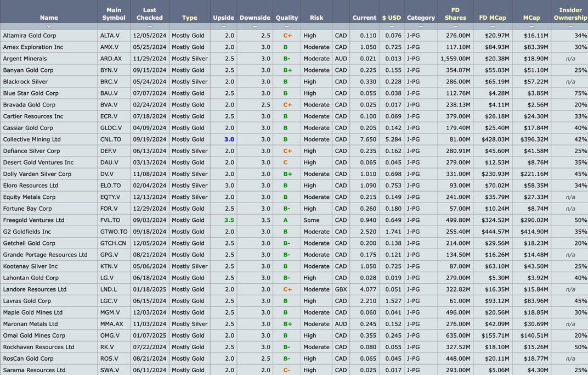
Task: Click the sort marker under FD Shares
Action: tap(455, 26)
